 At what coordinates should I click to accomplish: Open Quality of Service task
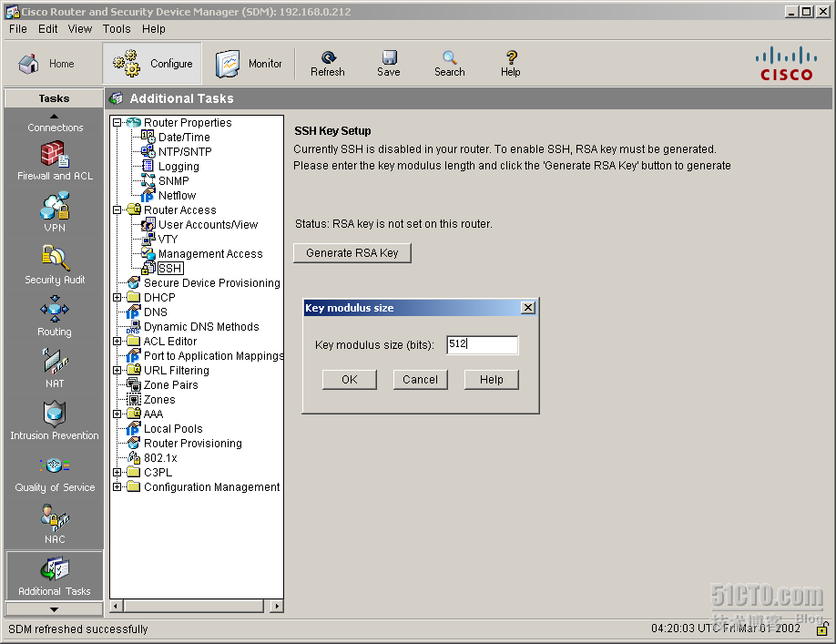tap(55, 473)
